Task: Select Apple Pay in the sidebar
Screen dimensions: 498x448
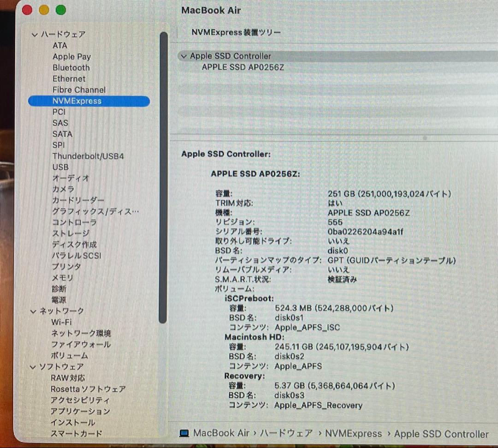Action: (x=72, y=57)
